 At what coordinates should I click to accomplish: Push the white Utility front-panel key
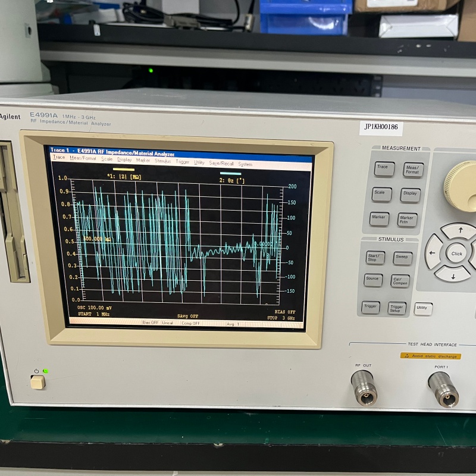[423, 309]
